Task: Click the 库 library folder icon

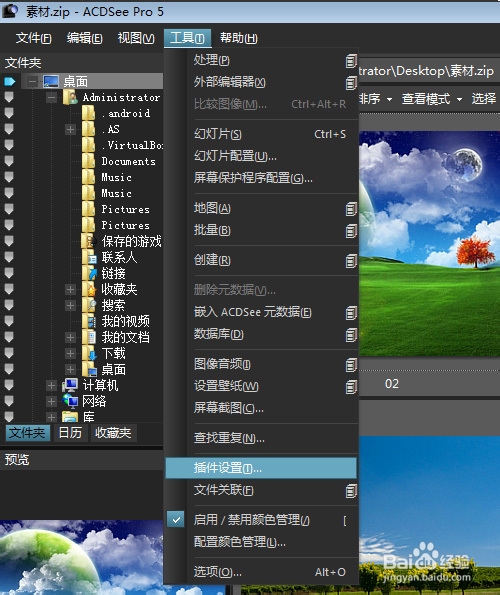Action: tap(70, 417)
